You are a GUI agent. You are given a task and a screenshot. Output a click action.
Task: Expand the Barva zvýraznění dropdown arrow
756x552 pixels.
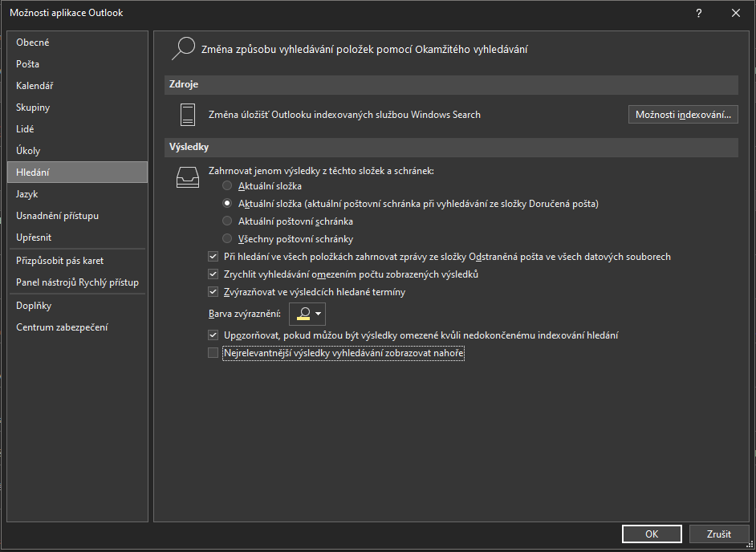(x=319, y=314)
